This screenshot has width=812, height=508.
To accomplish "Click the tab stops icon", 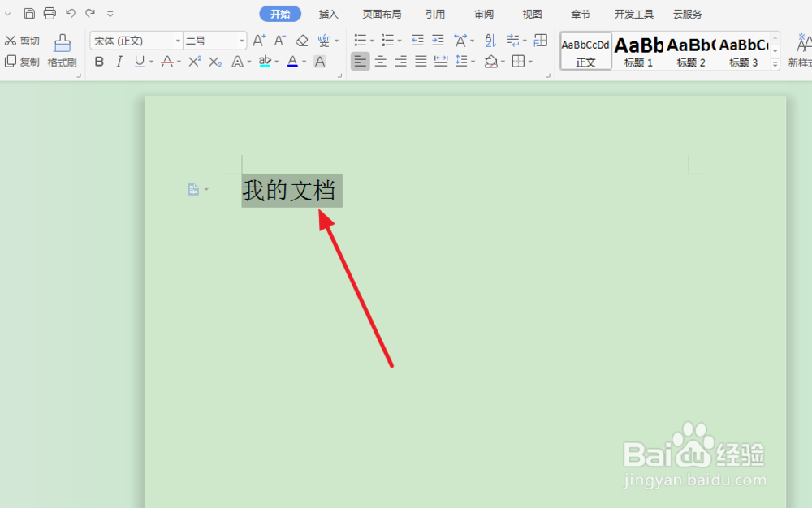I will tap(541, 41).
